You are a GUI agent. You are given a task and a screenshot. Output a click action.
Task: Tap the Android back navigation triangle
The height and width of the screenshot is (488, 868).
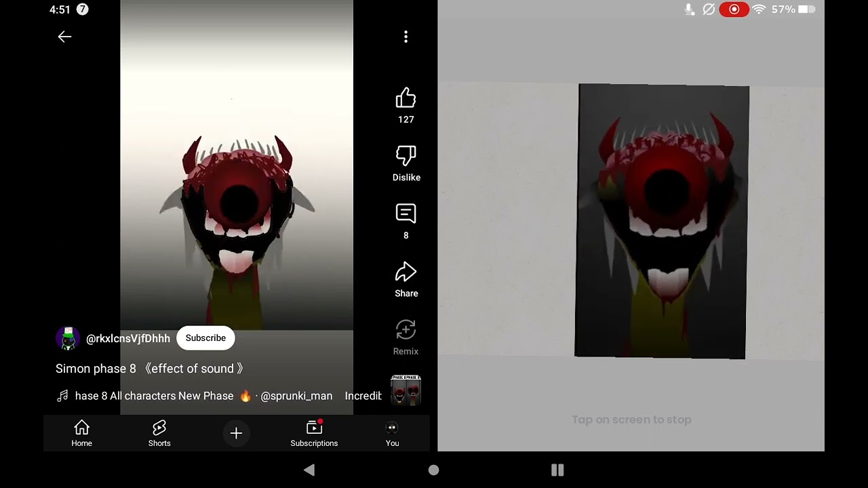(309, 470)
